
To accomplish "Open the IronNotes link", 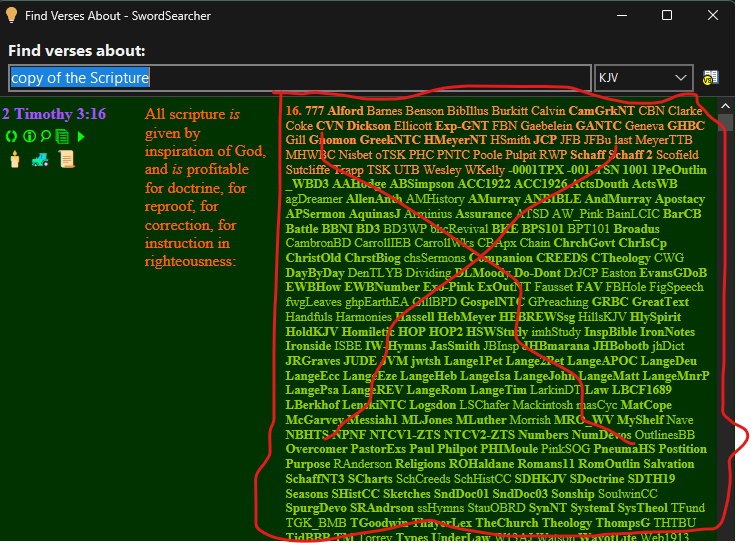I will click(x=667, y=332).
